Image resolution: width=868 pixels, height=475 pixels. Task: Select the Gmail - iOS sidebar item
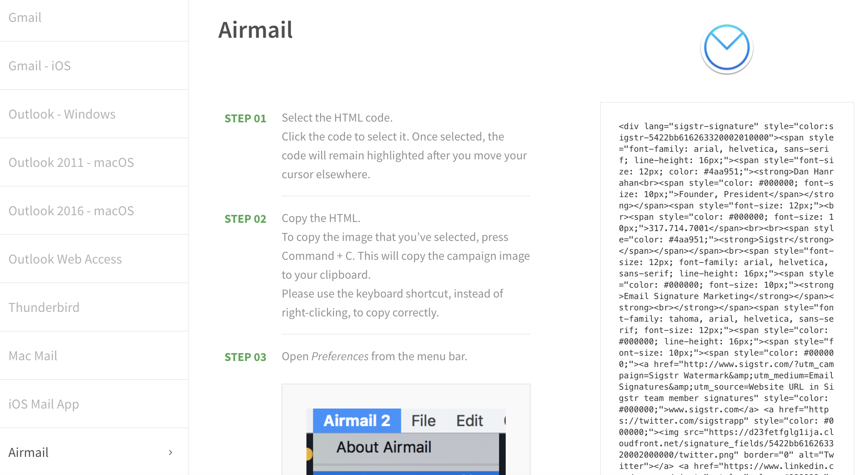(94, 66)
